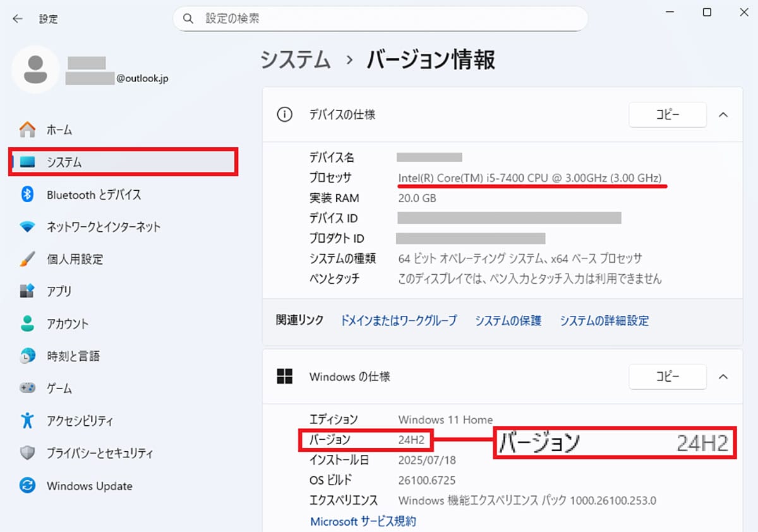Screen dimensions: 758x532
Task: Click the アクセシビリティ figure icon
Action: [x=28, y=420]
